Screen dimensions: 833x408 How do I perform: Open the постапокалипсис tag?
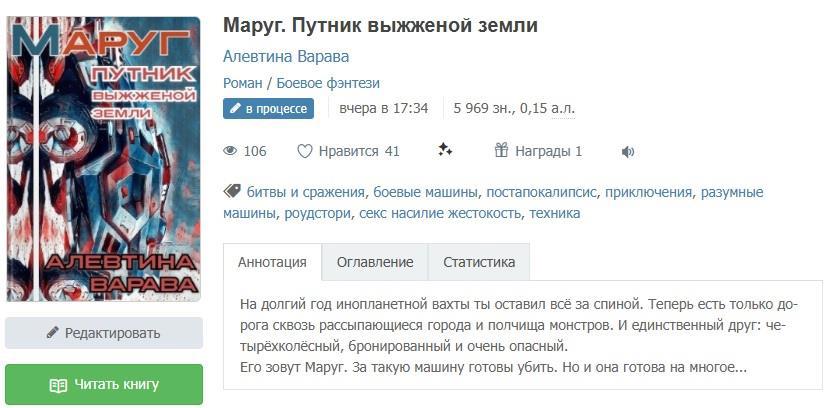pos(541,192)
